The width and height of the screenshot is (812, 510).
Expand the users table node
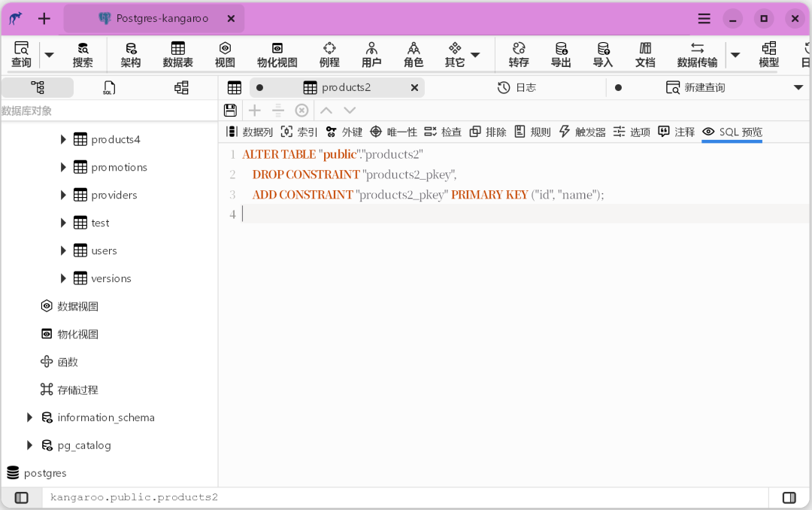(x=62, y=250)
